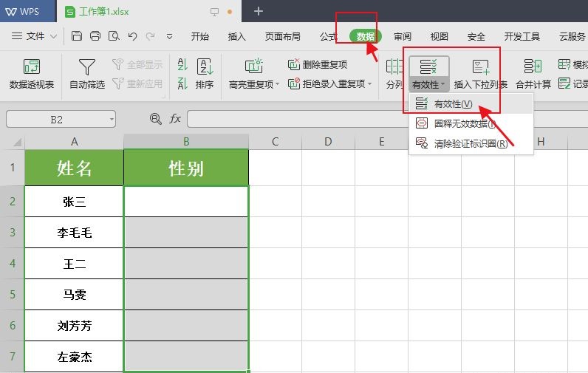This screenshot has width=588, height=373.
Task: Click cell containing 刘芳芳
Action: [x=75, y=326]
